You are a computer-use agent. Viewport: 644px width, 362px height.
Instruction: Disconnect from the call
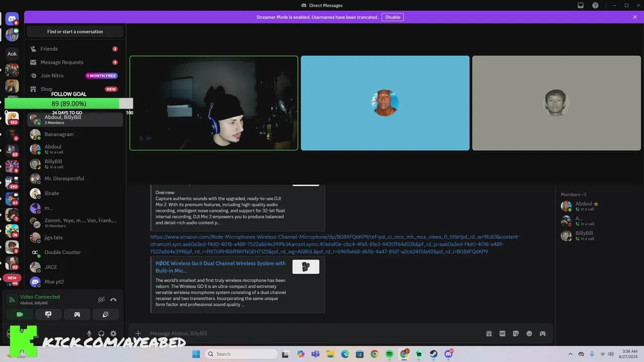pyautogui.click(x=113, y=300)
